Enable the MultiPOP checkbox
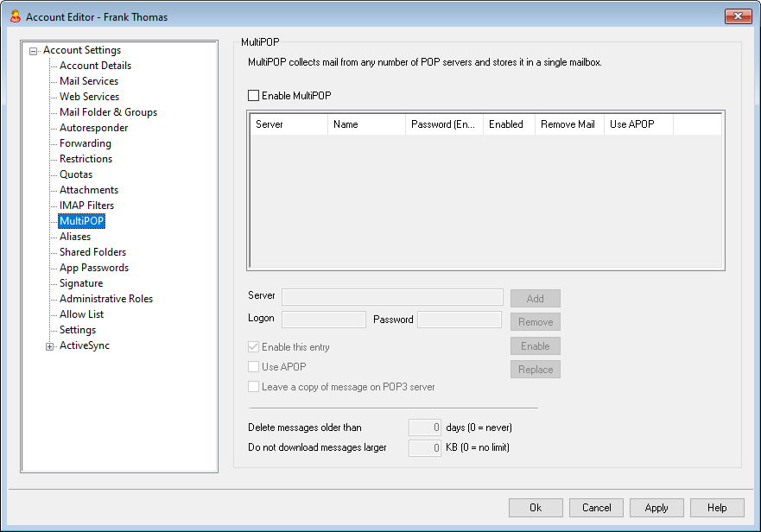The image size is (761, 532). (253, 96)
